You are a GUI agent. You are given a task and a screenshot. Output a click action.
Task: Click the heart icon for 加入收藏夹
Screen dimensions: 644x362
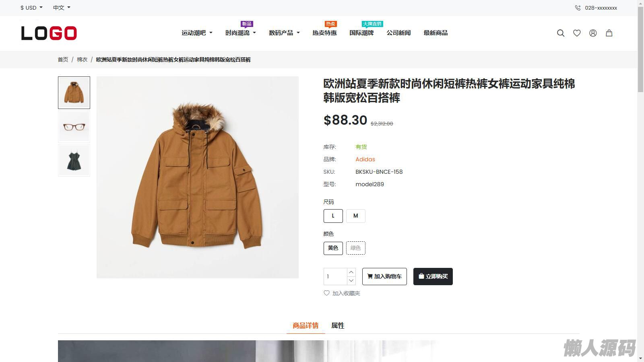pos(327,293)
